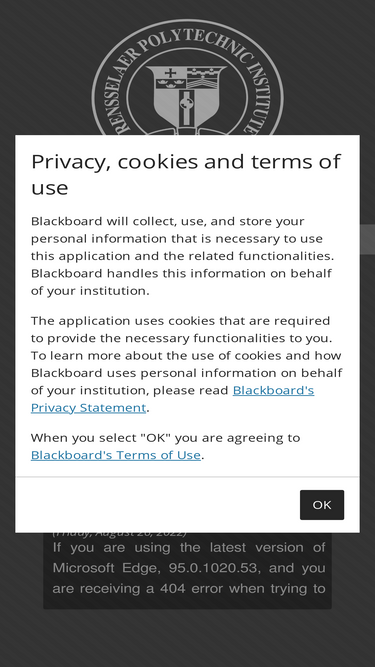The image size is (375, 667).
Task: Click the 'When you select OK' sentence
Action: (165, 446)
